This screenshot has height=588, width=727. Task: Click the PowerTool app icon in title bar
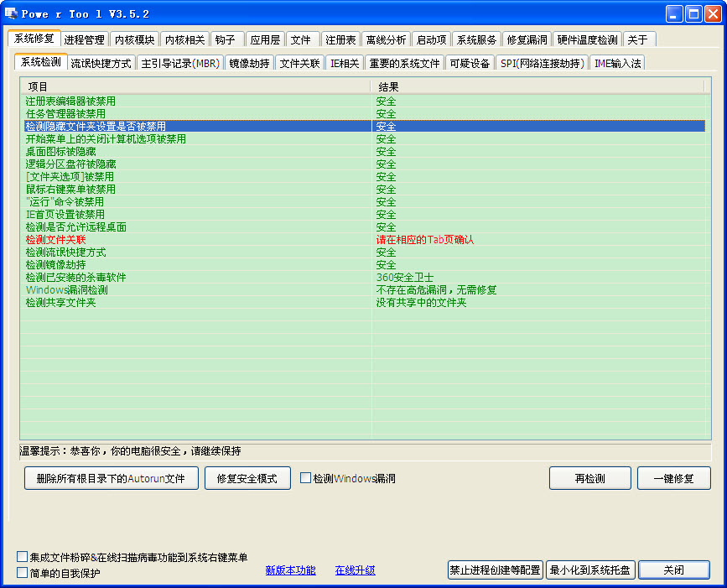coord(11,13)
